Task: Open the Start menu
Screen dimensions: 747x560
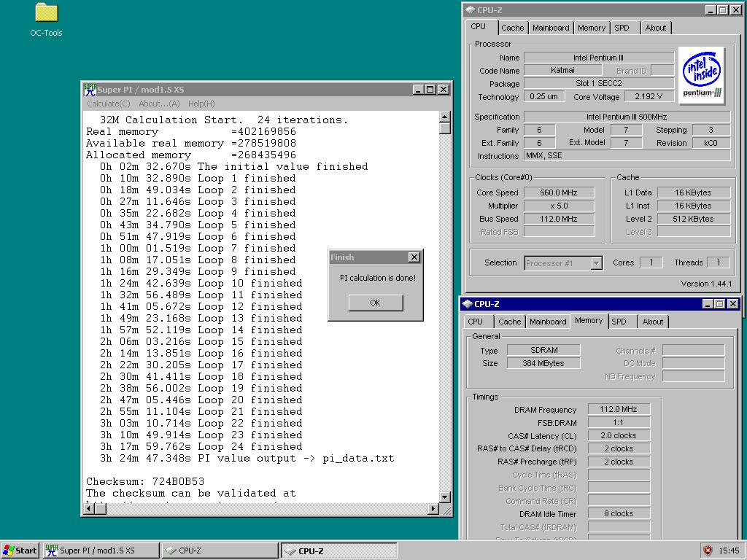Action: click(x=20, y=551)
